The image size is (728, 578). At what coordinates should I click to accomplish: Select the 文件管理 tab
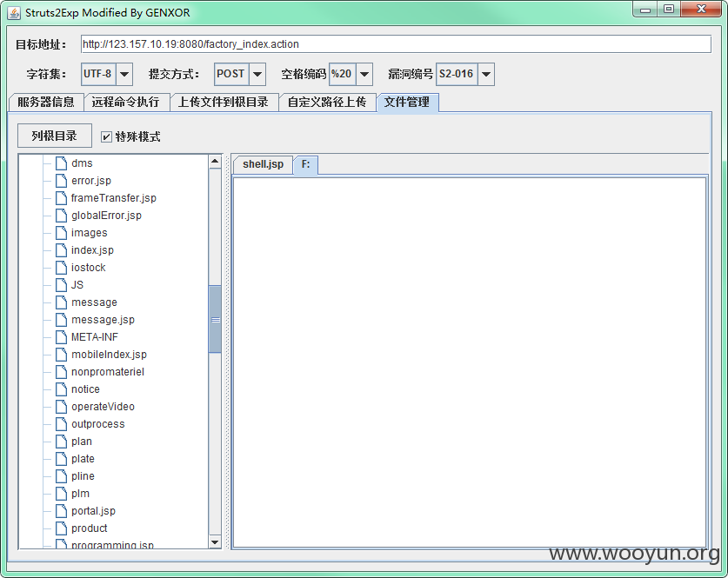pos(407,102)
